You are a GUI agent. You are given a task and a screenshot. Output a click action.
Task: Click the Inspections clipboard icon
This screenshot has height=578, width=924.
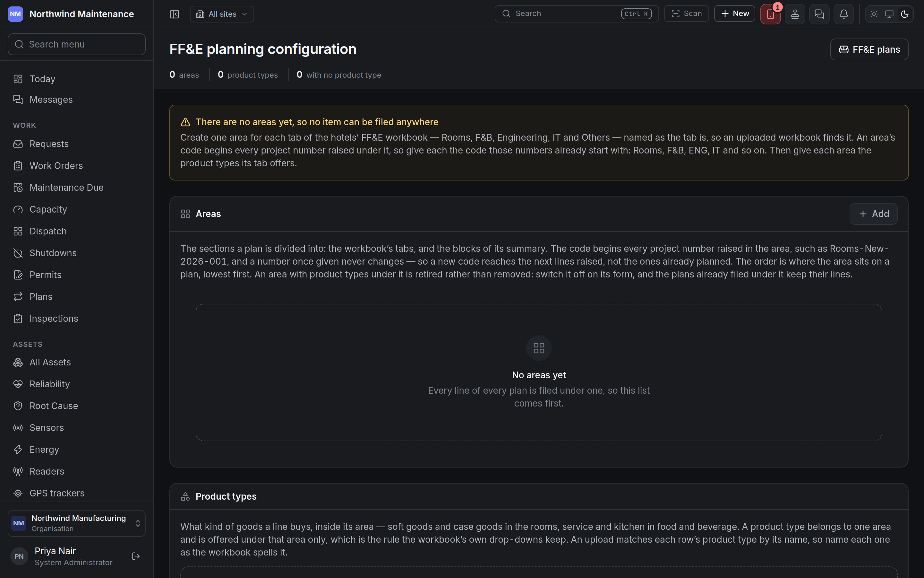18,319
